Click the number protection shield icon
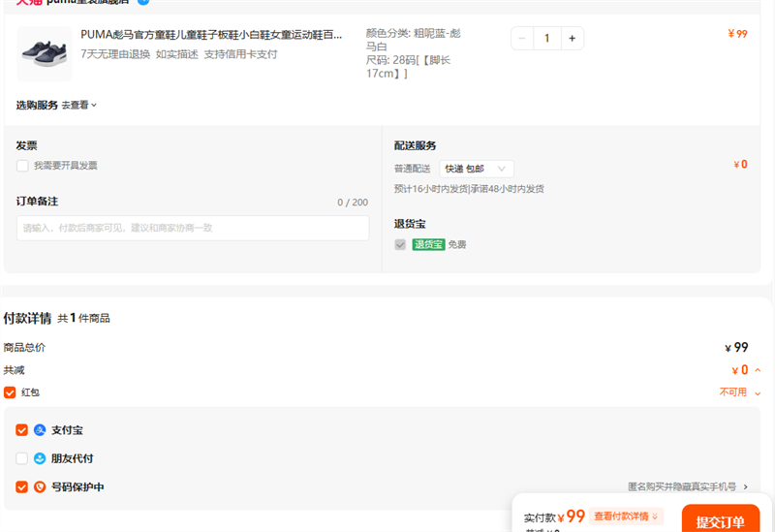 pos(40,487)
